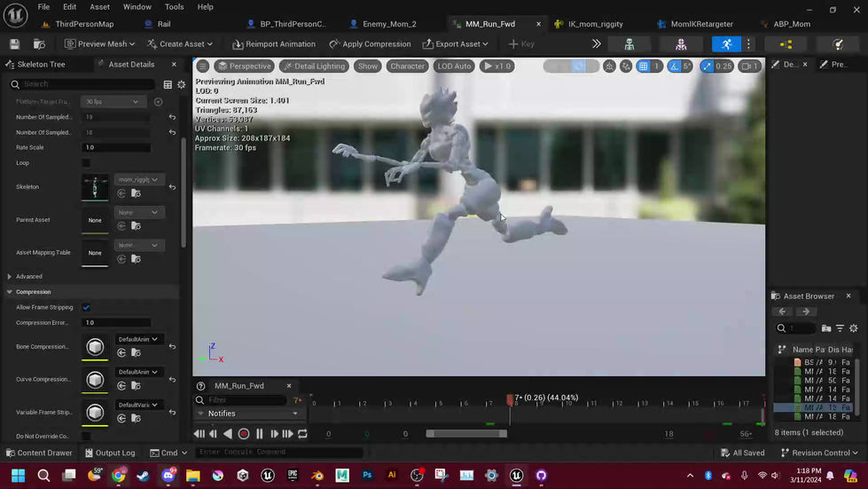Uncheck Allow Frame Stripping
The width and height of the screenshot is (868, 489).
[86, 307]
